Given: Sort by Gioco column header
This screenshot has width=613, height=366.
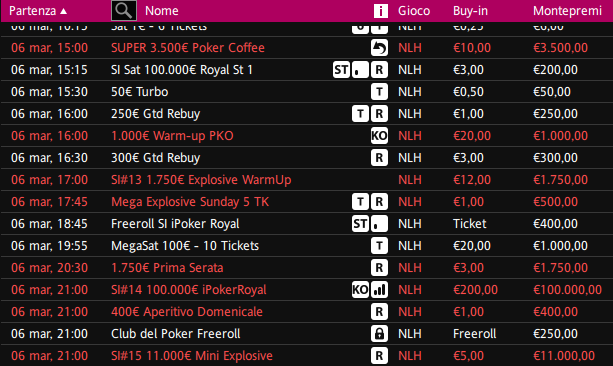Looking at the screenshot, I should (x=414, y=11).
